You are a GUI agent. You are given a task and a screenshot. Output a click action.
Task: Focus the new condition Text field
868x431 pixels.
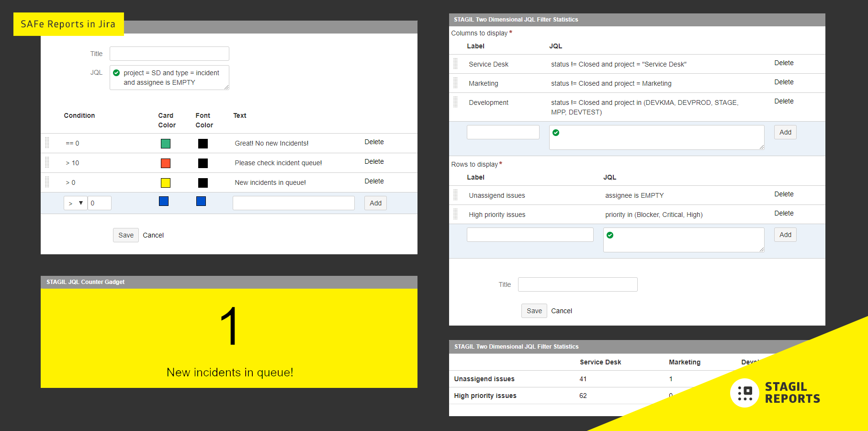293,203
